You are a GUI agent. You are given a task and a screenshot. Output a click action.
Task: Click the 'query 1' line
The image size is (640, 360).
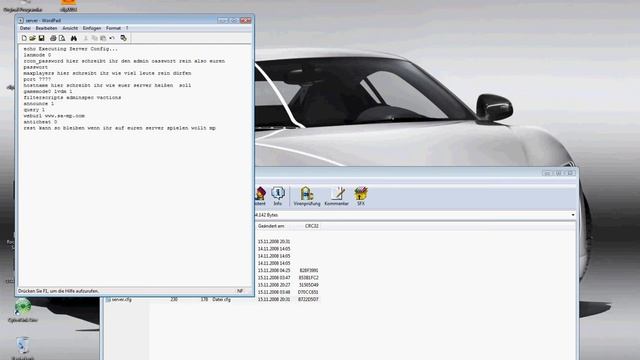coord(34,110)
